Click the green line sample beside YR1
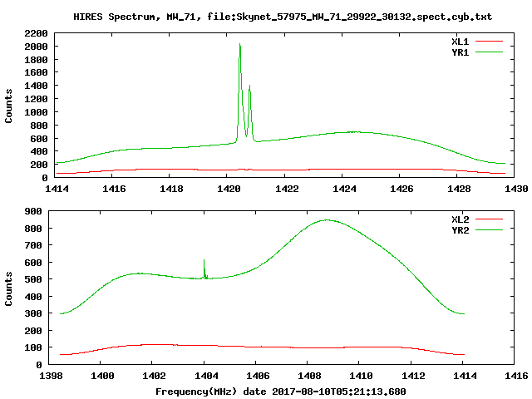 (489, 52)
